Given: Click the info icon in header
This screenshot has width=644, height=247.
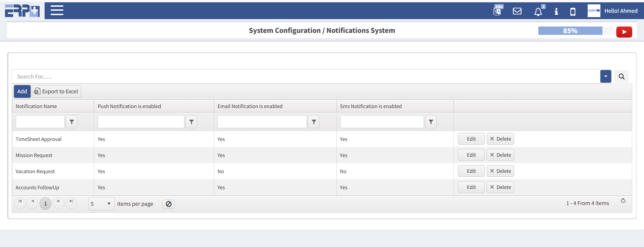Looking at the screenshot, I should tap(556, 12).
